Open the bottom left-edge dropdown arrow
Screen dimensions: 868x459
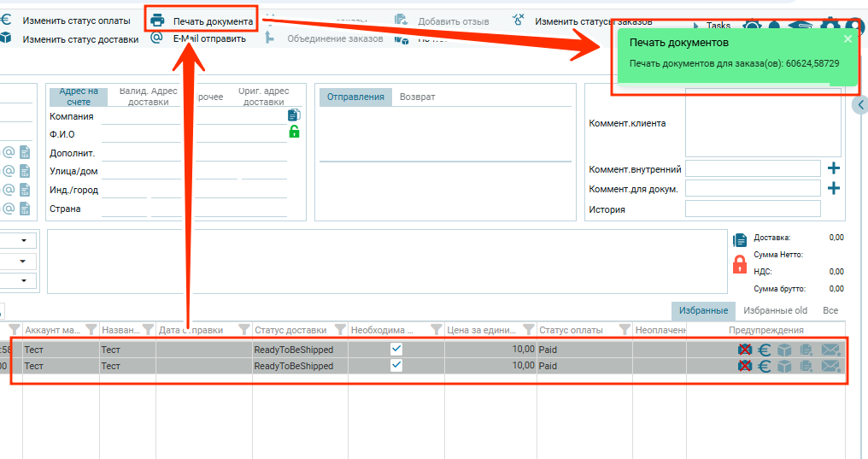(x=23, y=280)
